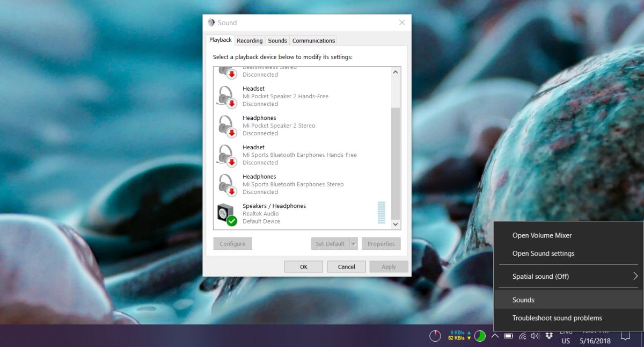Click the Apply button
This screenshot has height=347, width=644.
click(x=389, y=266)
